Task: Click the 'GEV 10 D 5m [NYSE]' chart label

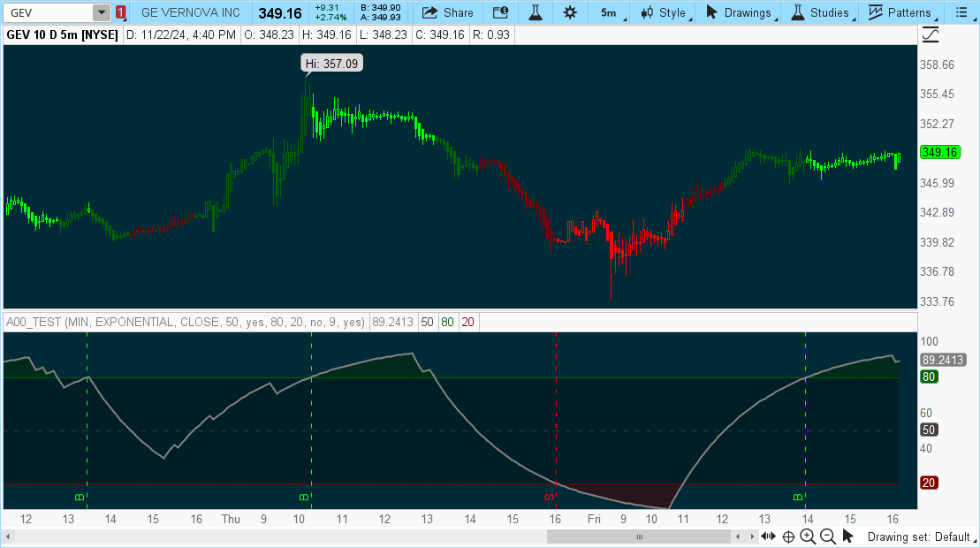Action: tap(62, 35)
